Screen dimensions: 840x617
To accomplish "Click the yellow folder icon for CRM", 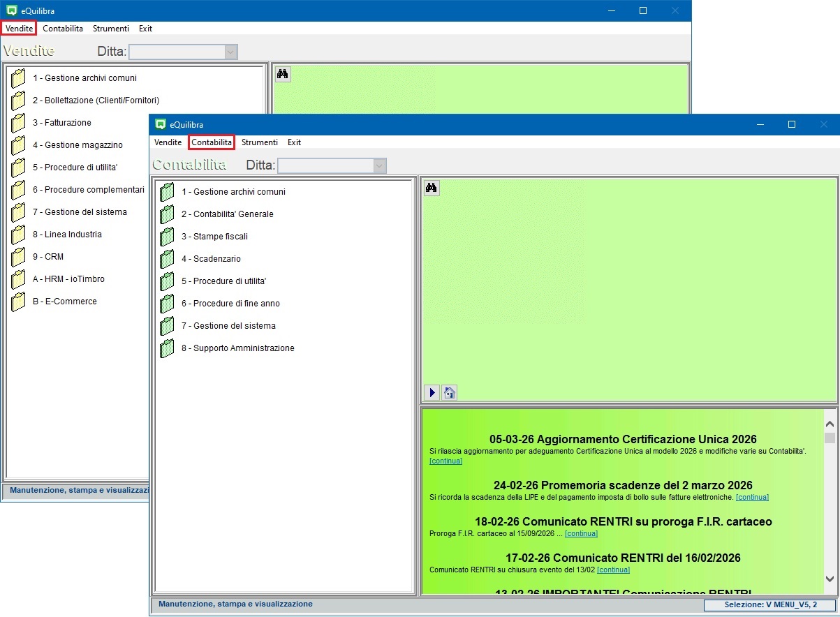I will [x=18, y=257].
